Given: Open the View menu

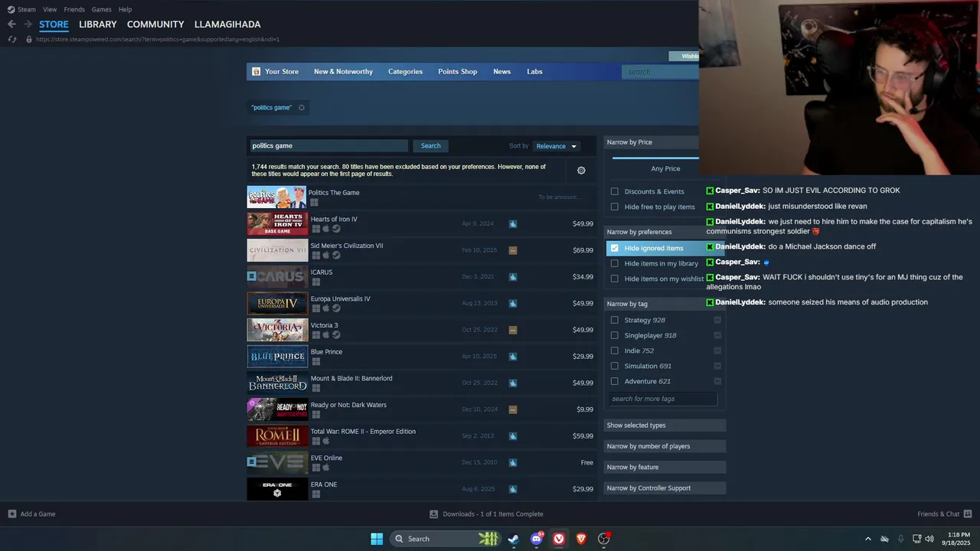Looking at the screenshot, I should coord(50,9).
